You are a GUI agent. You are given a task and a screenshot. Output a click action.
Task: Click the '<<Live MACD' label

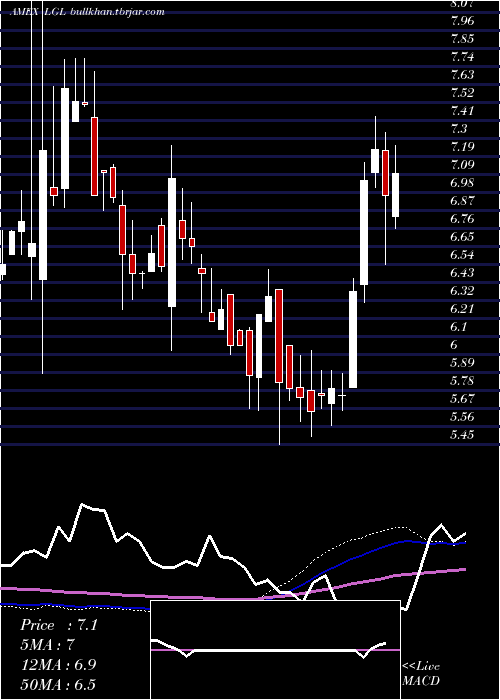(421, 673)
